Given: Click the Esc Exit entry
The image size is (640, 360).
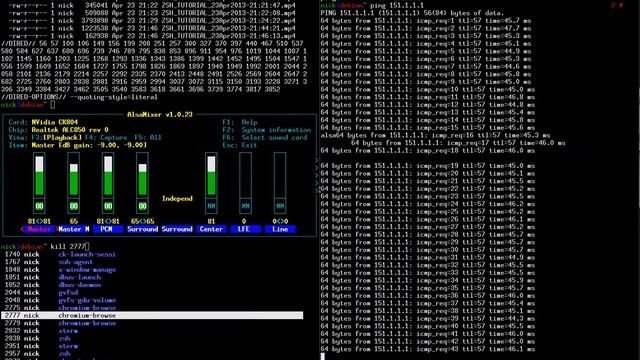Looking at the screenshot, I should (x=240, y=145).
